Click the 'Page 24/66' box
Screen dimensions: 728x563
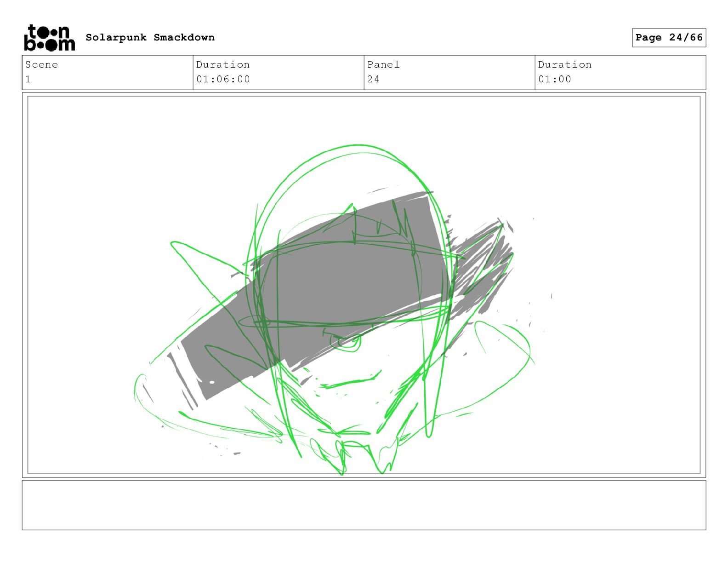[669, 38]
